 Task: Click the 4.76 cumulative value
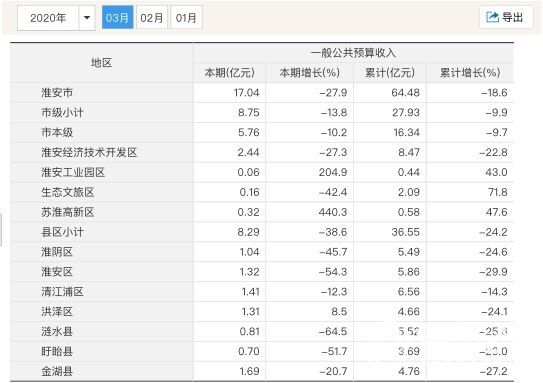(409, 372)
